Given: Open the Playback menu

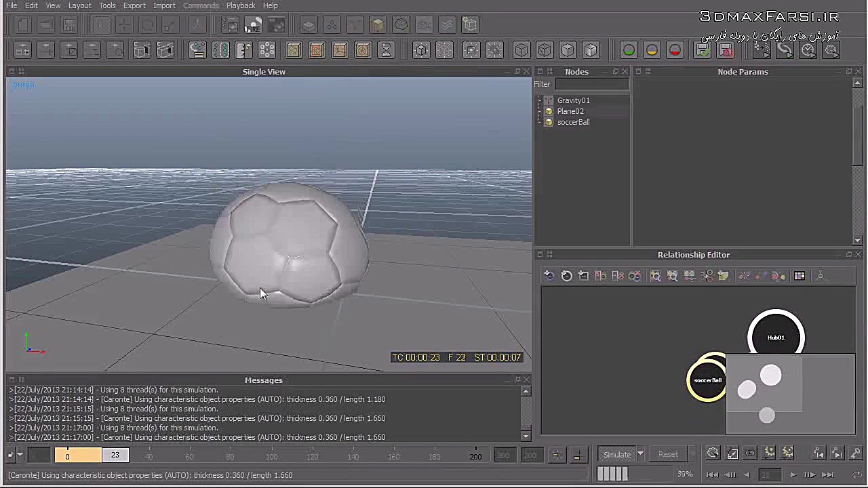Looking at the screenshot, I should (241, 5).
